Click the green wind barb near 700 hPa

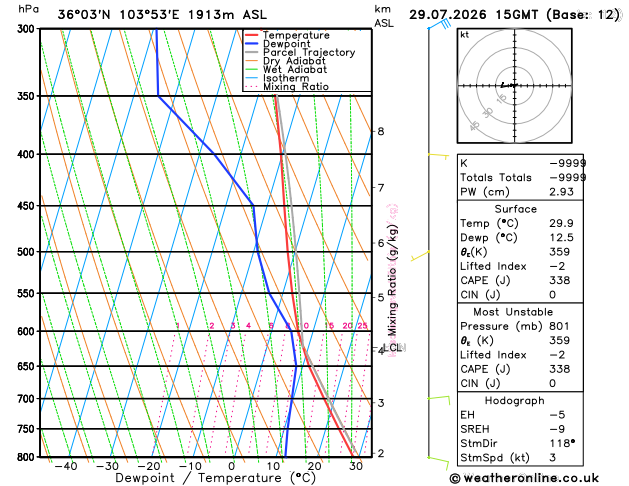439,400
